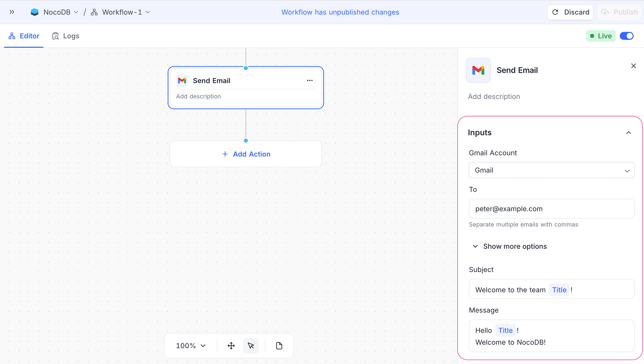The height and width of the screenshot is (364, 644).
Task: Open the notes/document tool in canvas toolbar
Action: (x=279, y=346)
